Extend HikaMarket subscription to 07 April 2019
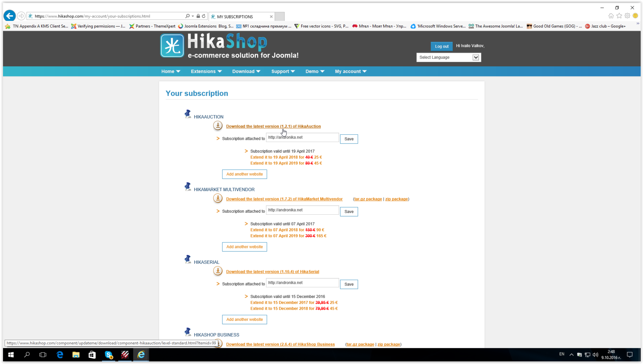 click(288, 236)
